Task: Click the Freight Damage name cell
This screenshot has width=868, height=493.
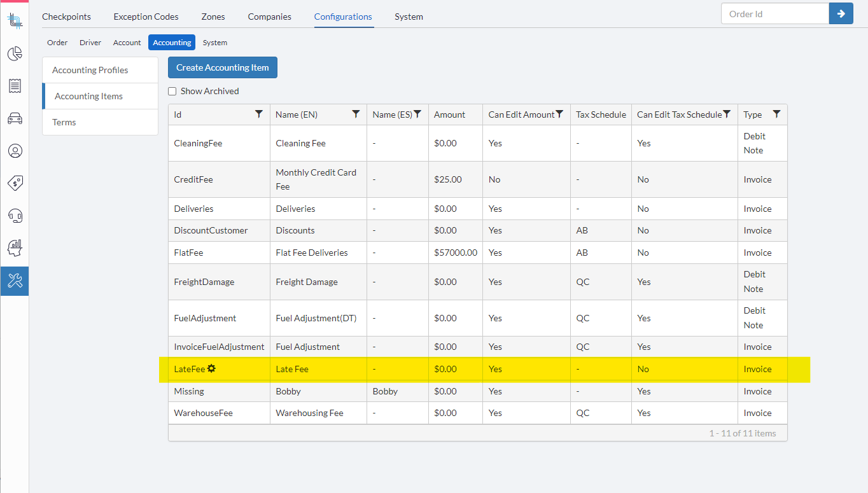Action: (x=318, y=282)
